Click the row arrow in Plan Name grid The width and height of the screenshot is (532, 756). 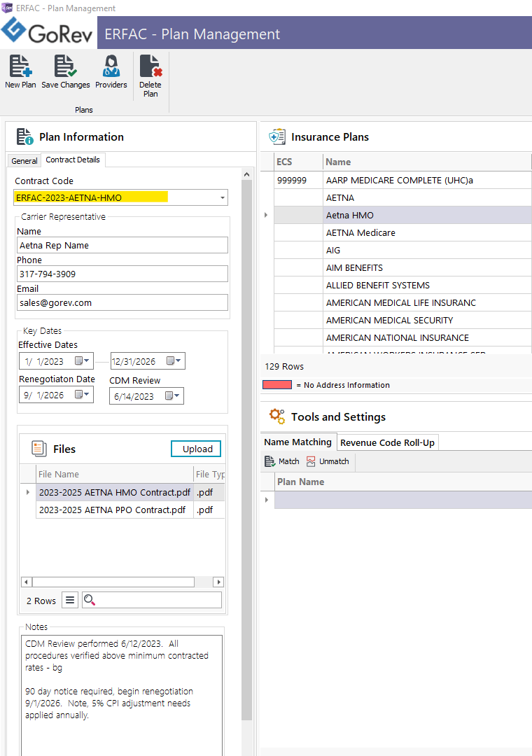[x=267, y=500]
